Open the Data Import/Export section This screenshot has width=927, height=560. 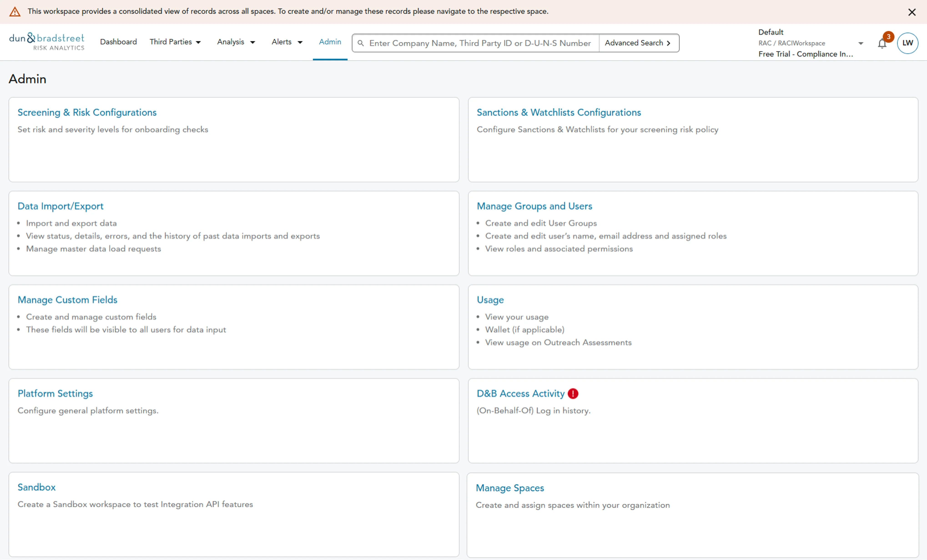[x=60, y=206]
